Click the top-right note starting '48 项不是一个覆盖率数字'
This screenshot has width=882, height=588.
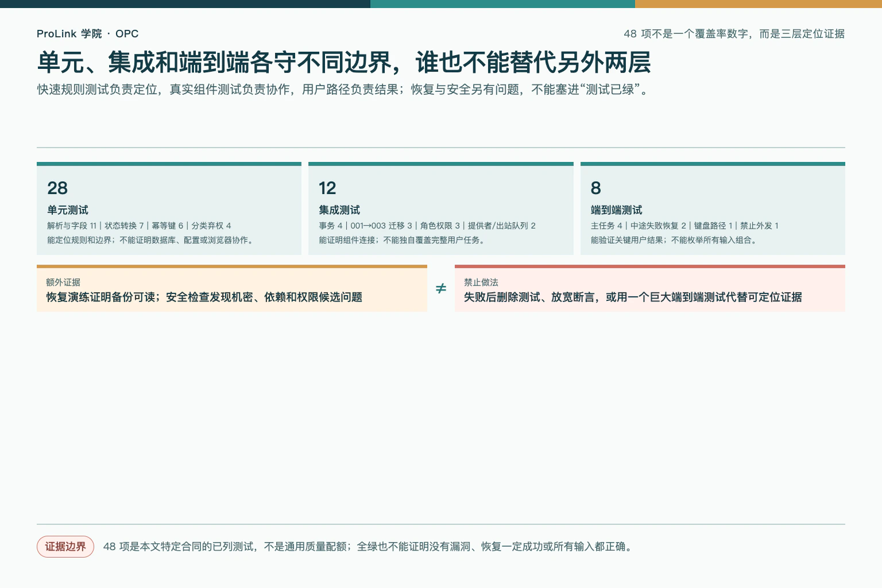(734, 34)
